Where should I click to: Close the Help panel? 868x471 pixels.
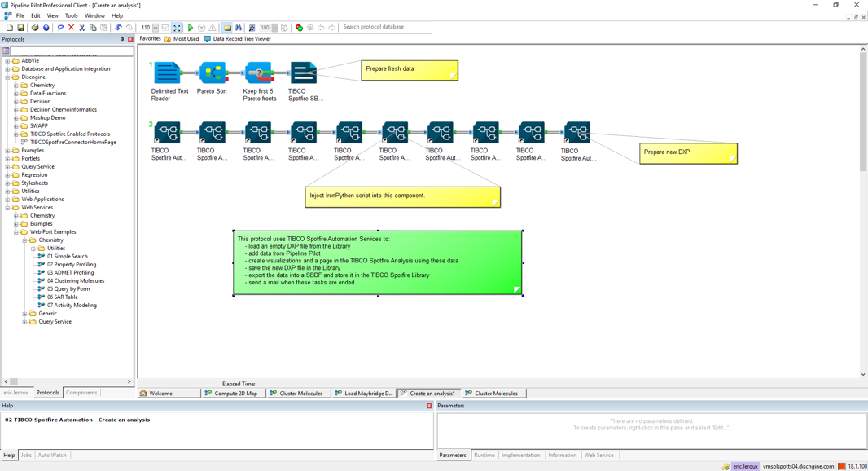coord(429,406)
